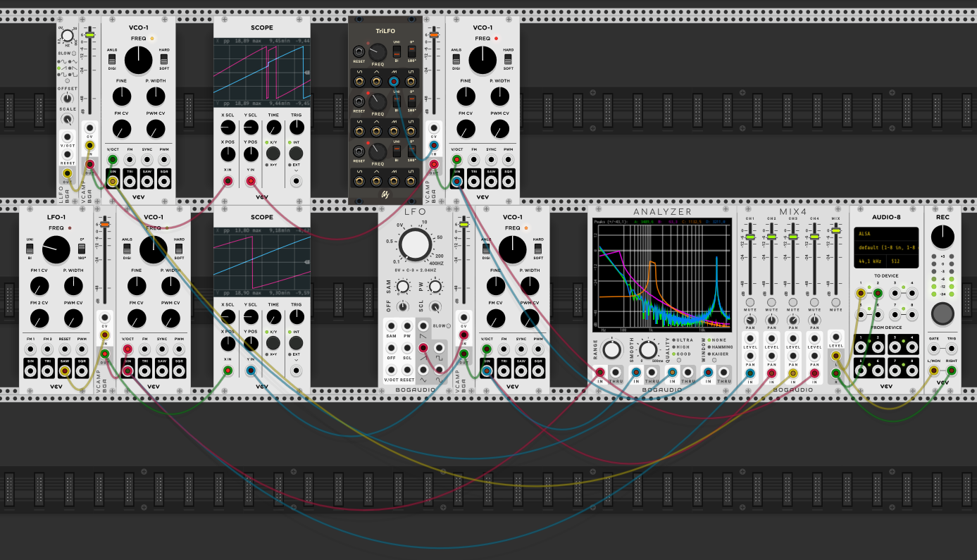This screenshot has height=560, width=977.
Task: Click the Bogaudio LFO V/OCT input jack
Action: [x=390, y=370]
